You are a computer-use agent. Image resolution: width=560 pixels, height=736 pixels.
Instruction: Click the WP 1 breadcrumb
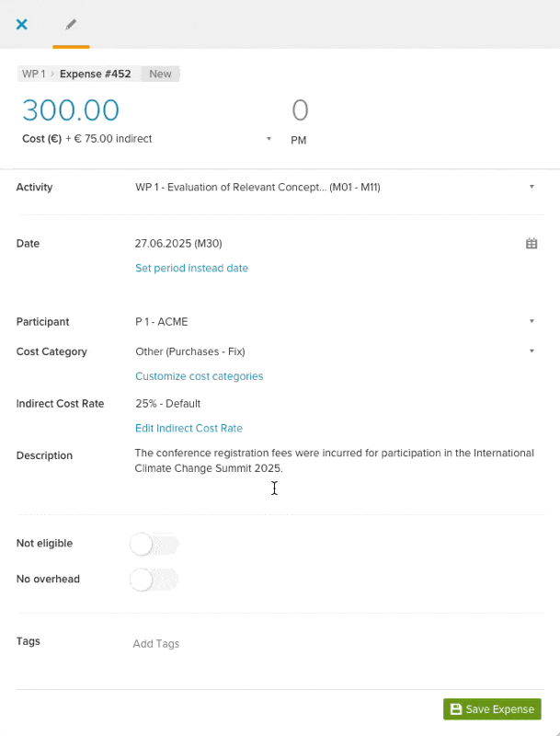34,74
